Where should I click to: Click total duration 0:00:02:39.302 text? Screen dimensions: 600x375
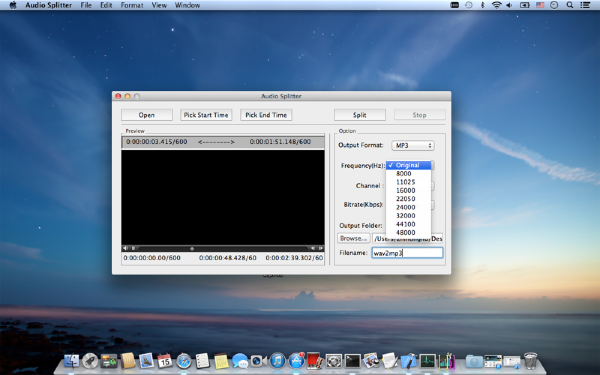click(x=294, y=258)
